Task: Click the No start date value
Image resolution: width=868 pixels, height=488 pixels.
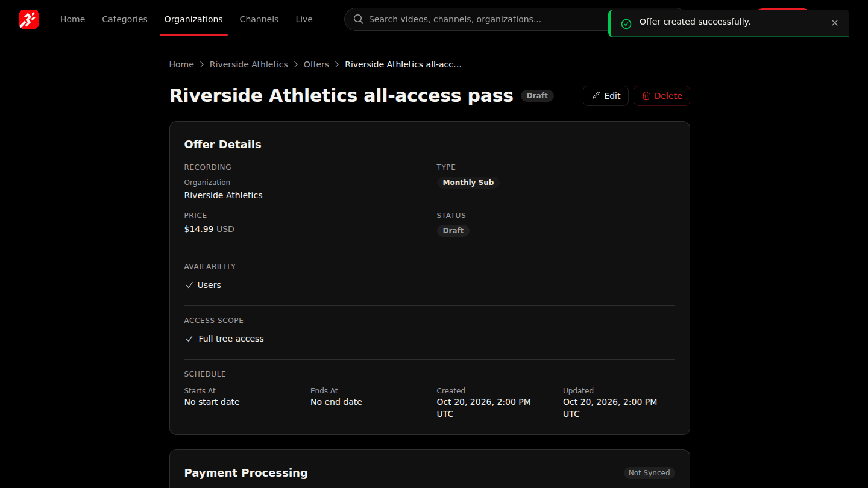Action: (212, 402)
